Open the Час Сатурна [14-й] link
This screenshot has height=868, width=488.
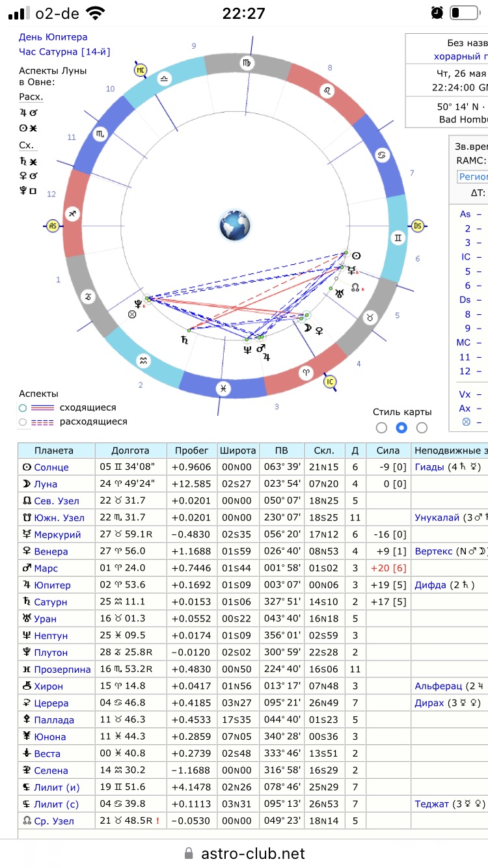pos(65,51)
